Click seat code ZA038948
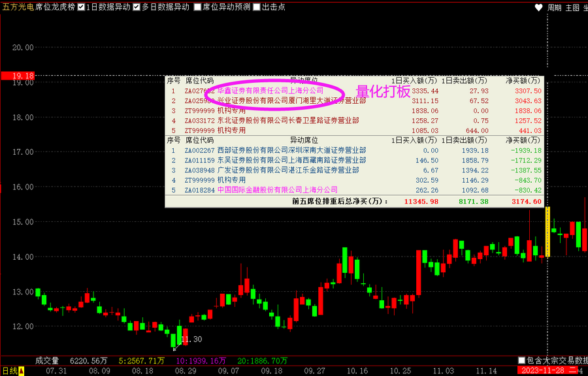Screen dimensions: 588x376 (x=199, y=170)
